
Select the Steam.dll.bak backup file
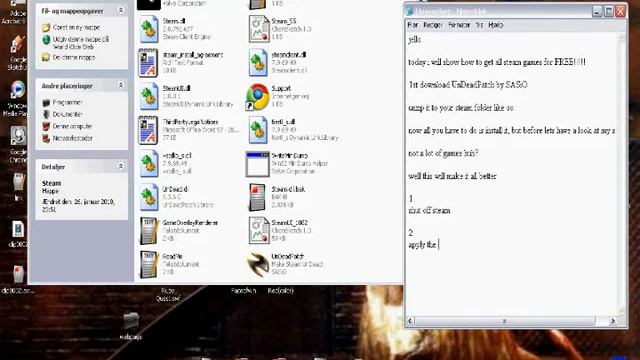click(258, 197)
